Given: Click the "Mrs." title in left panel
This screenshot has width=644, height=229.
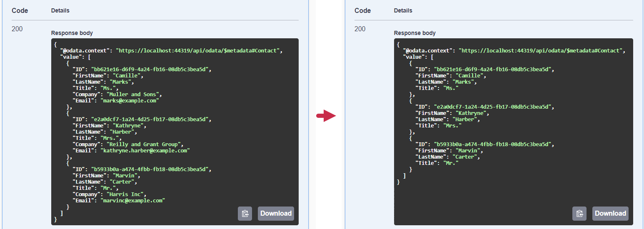Looking at the screenshot, I should (109, 138).
